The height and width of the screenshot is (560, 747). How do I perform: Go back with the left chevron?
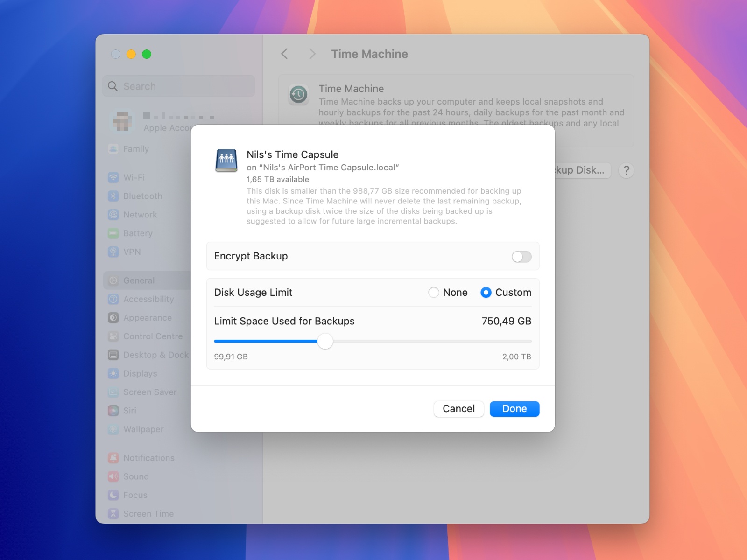click(284, 54)
